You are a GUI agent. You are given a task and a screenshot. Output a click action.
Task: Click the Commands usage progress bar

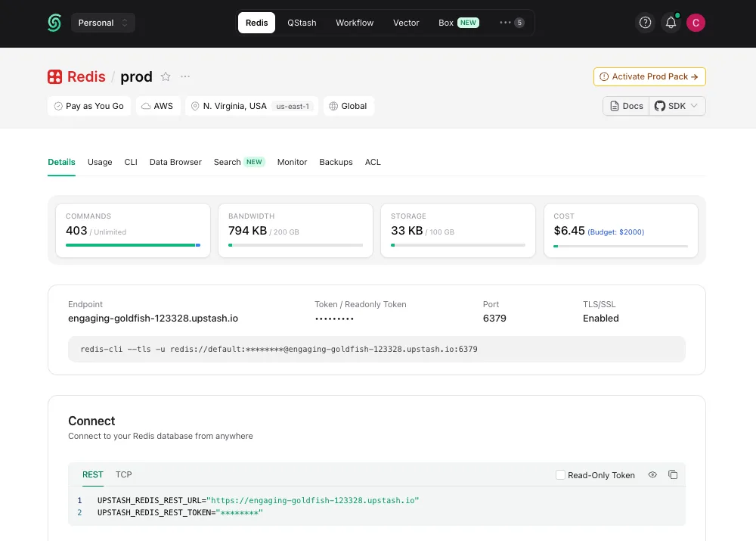[x=133, y=245]
